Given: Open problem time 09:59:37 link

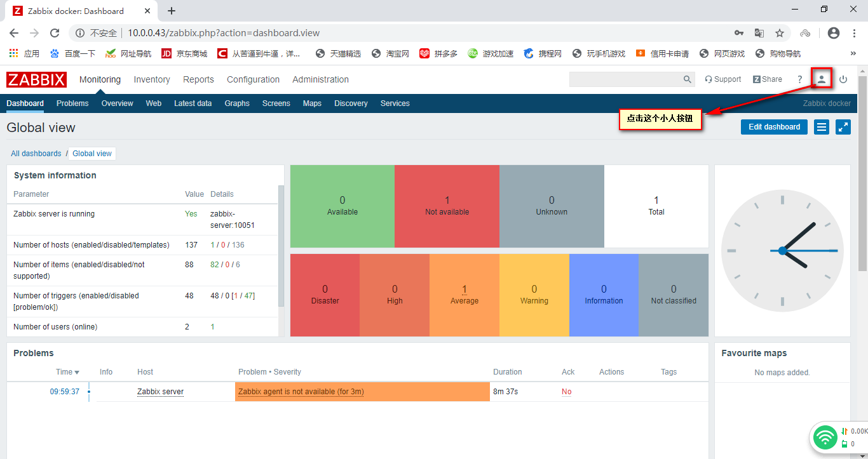Looking at the screenshot, I should point(65,392).
